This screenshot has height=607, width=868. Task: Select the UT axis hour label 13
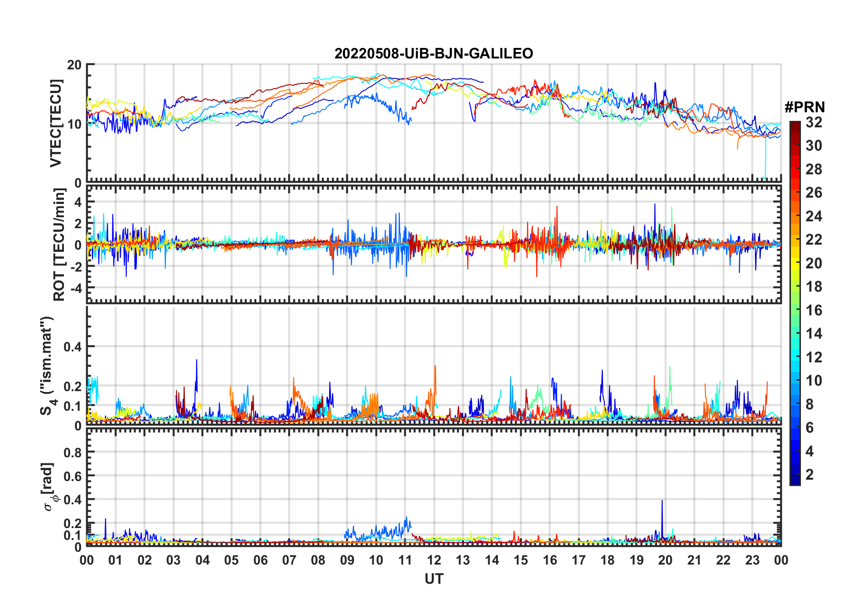click(x=463, y=560)
